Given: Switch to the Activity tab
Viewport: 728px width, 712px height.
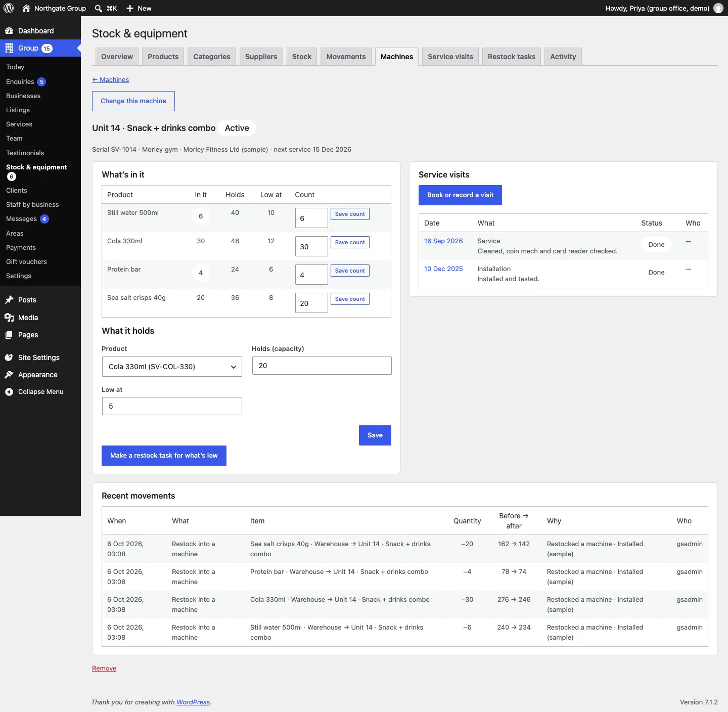Looking at the screenshot, I should click(563, 57).
